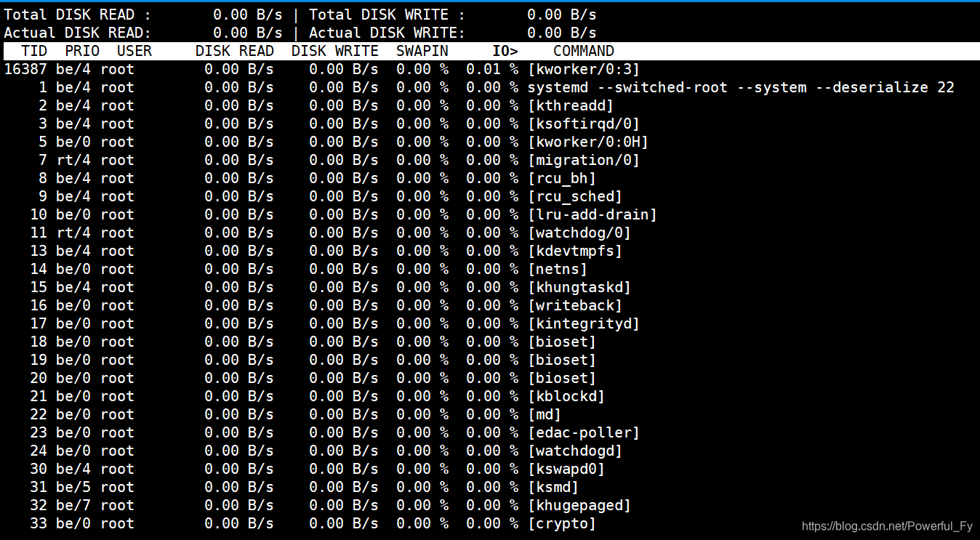This screenshot has height=540, width=980.
Task: Click the TID column header
Action: pos(33,51)
